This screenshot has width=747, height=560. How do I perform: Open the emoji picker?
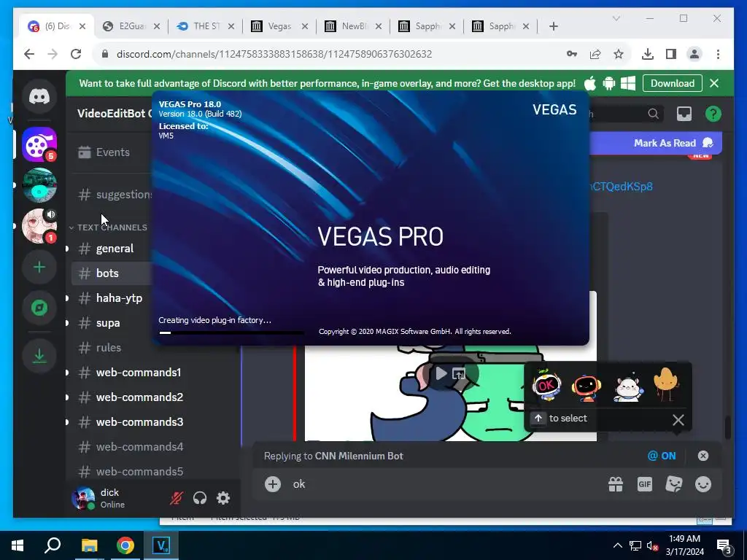[x=703, y=484]
